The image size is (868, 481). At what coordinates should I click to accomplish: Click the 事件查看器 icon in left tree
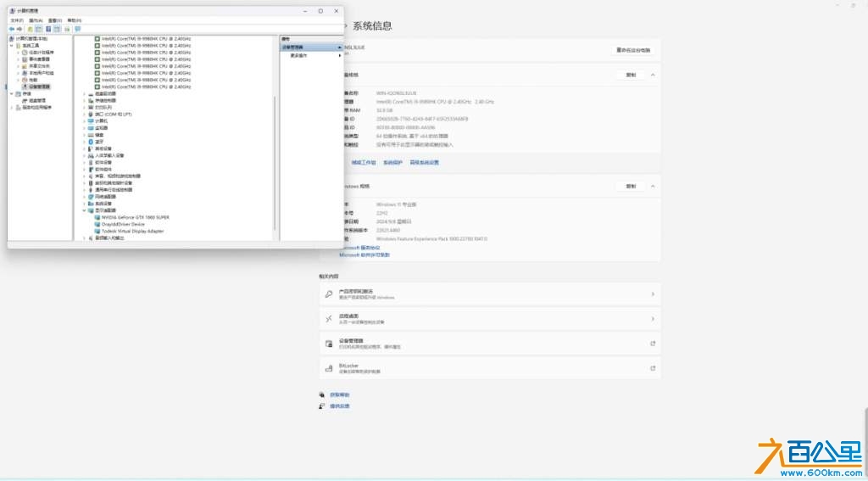pyautogui.click(x=25, y=59)
